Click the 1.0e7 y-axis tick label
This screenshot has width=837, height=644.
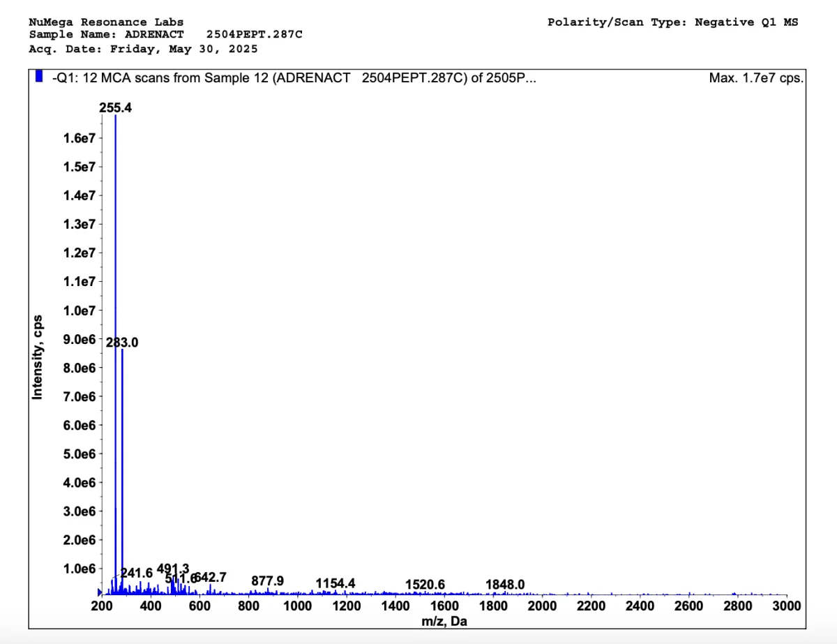[x=80, y=310]
